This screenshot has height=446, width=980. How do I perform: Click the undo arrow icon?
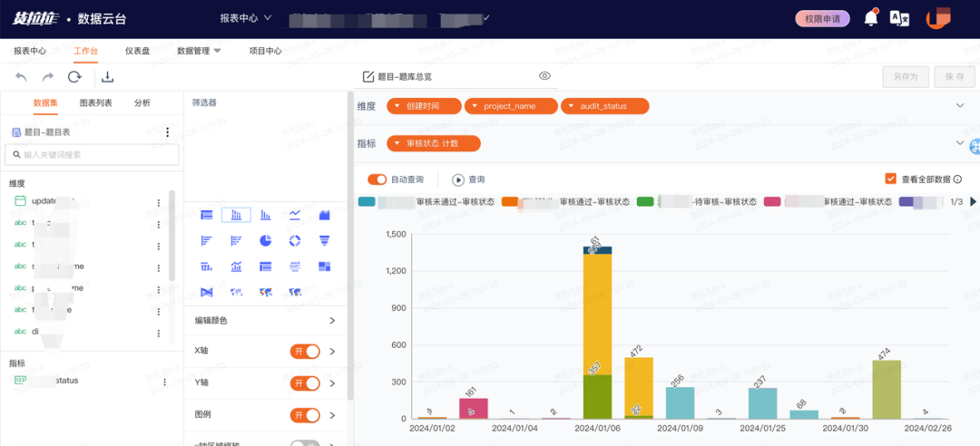[x=21, y=77]
